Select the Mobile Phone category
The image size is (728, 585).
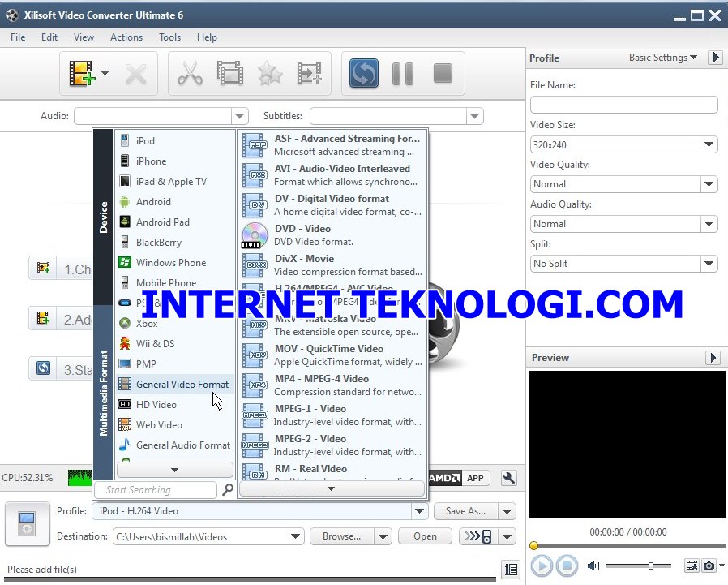click(x=174, y=283)
